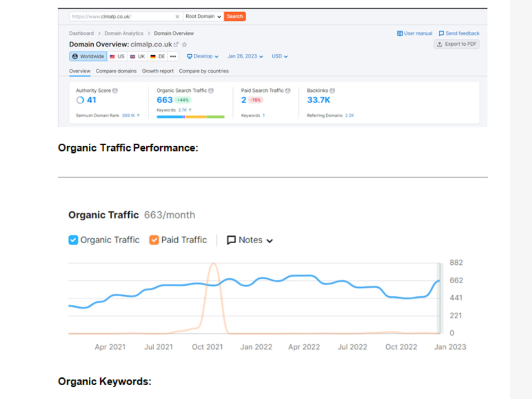Viewport: 532px width, 399px height.
Task: Open cimalp.co.uk external link icon
Action: pyautogui.click(x=176, y=45)
